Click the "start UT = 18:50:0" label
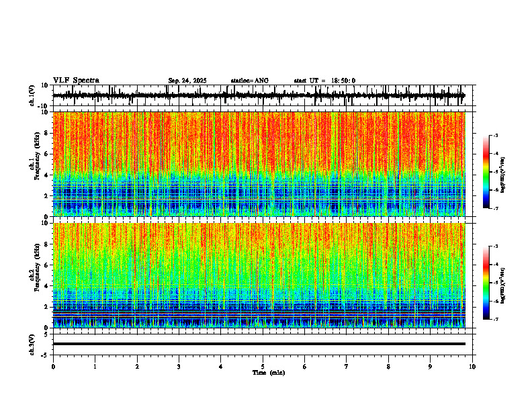The height and width of the screenshot is (411, 532). [324, 81]
